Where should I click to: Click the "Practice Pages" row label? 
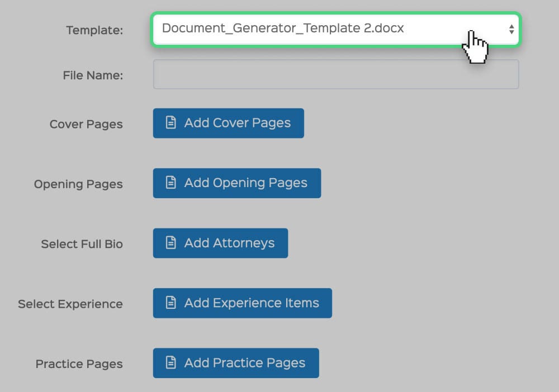pos(79,364)
